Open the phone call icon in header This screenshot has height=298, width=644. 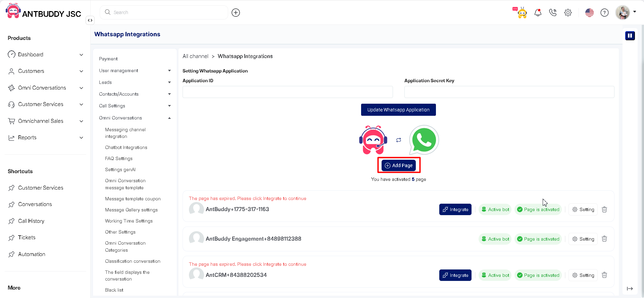553,13
